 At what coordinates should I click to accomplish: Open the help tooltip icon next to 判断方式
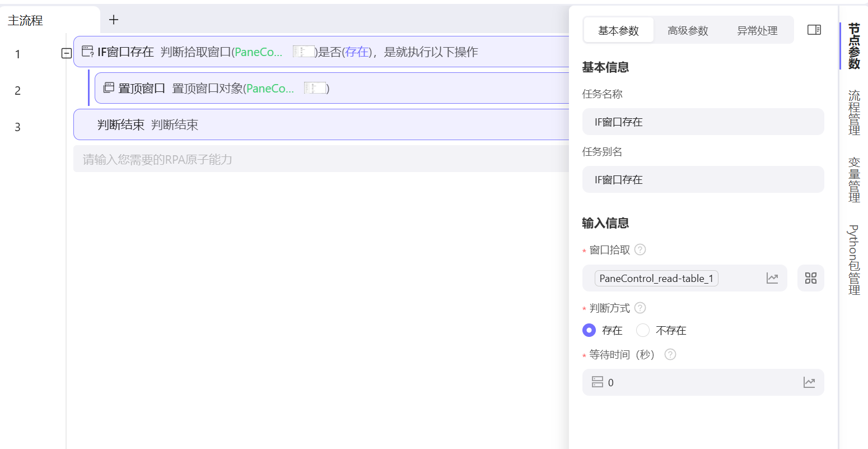pyautogui.click(x=640, y=308)
